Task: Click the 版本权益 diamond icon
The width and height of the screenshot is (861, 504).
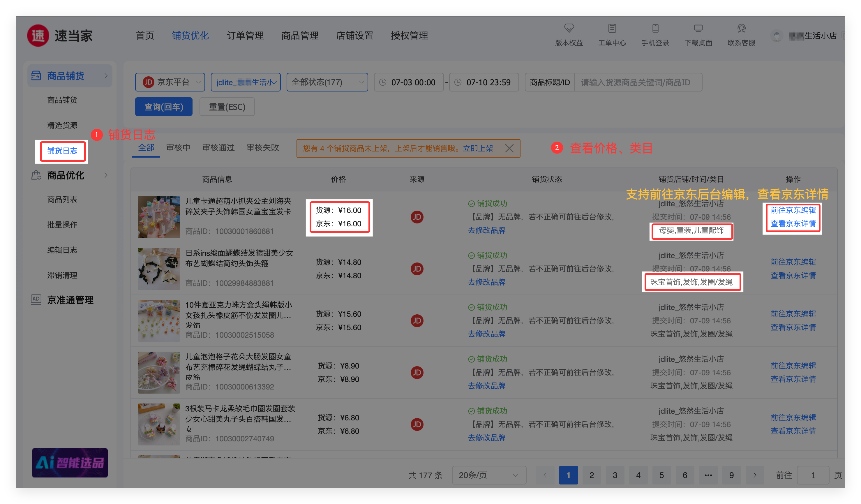Action: 569,28
